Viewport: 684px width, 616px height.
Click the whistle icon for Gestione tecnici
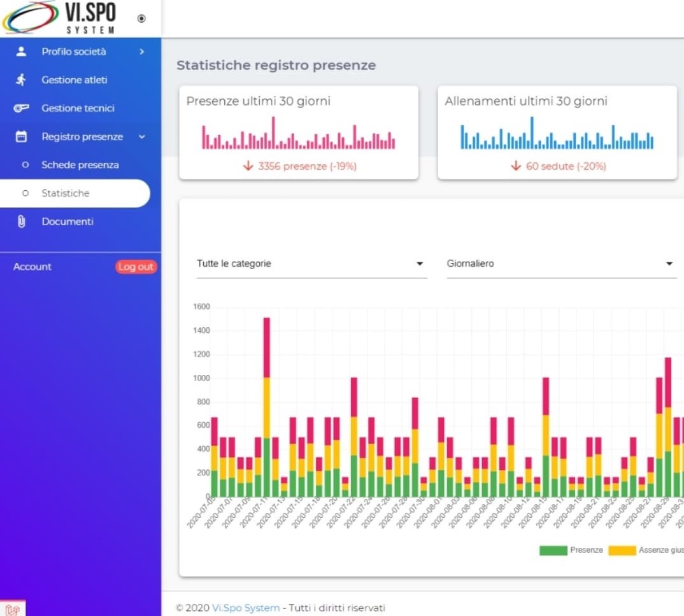[21, 108]
